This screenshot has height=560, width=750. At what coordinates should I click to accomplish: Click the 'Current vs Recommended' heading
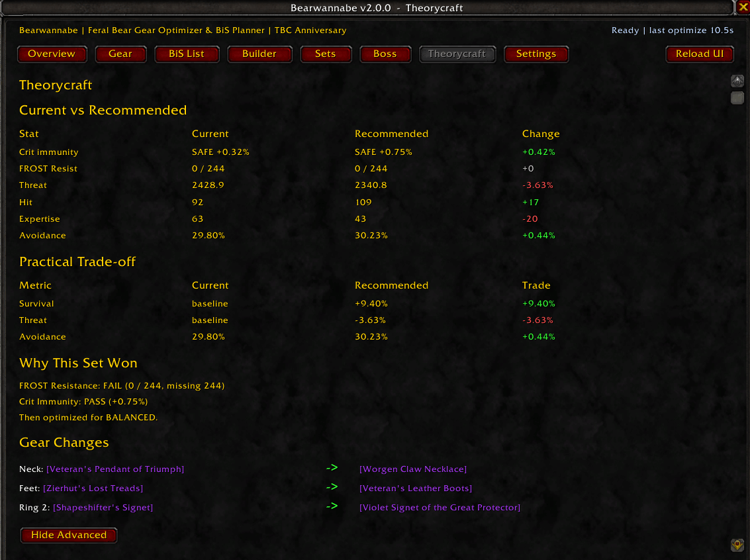click(103, 110)
